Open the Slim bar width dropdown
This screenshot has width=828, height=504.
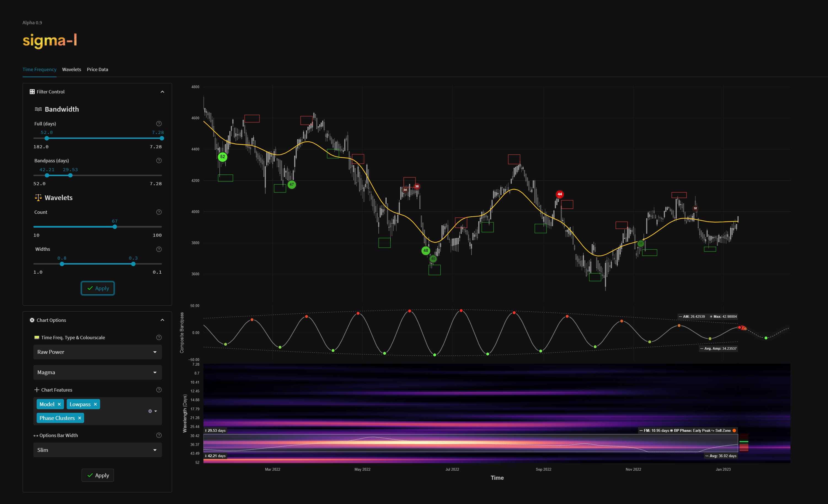tap(97, 450)
